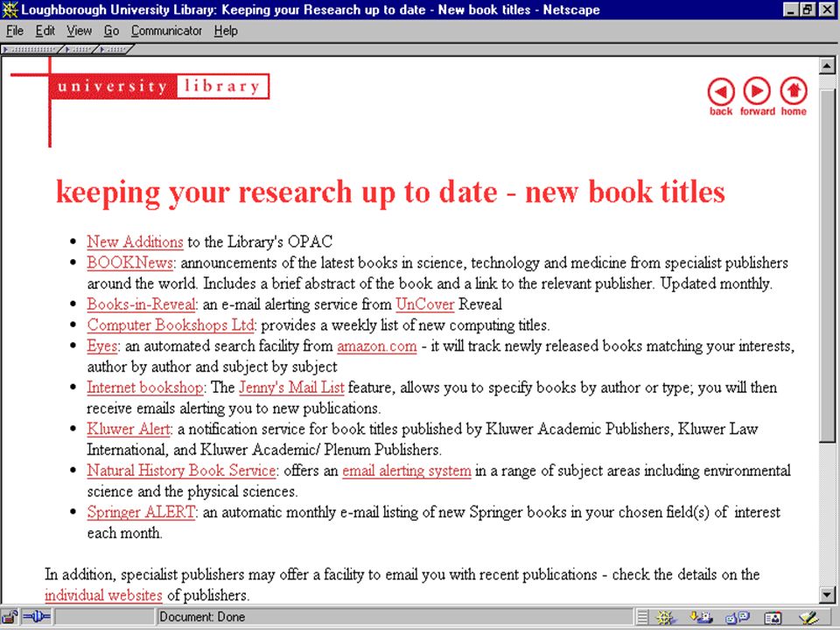Click the online/offline connection plug icon
The height and width of the screenshot is (630, 840).
tap(37, 617)
